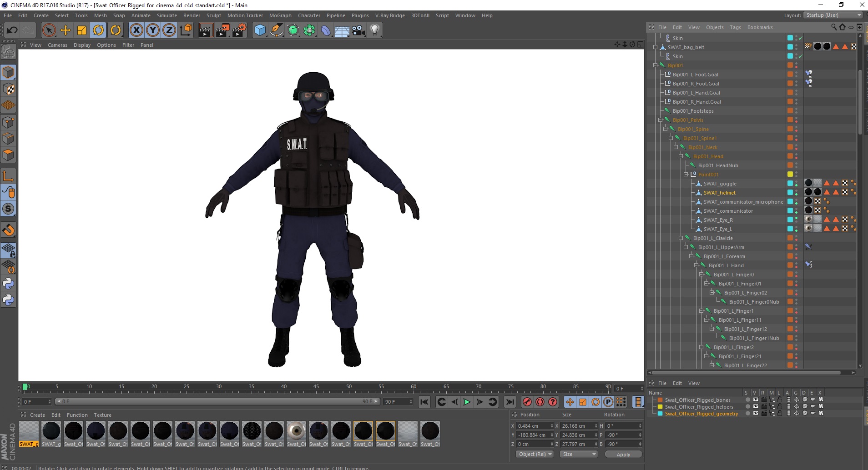Image resolution: width=868 pixels, height=470 pixels.
Task: Click Render View clapperboard icon
Action: [206, 30]
